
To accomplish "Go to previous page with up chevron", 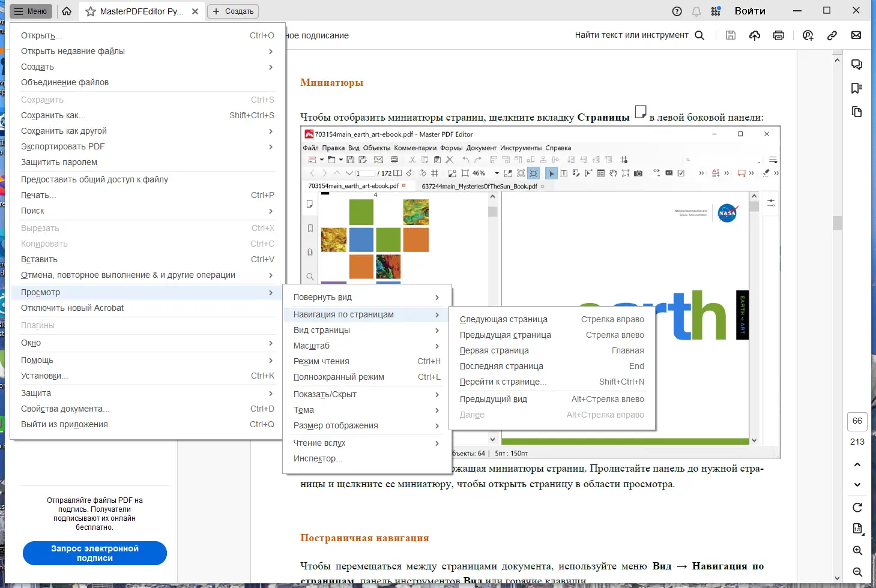I will tap(857, 465).
